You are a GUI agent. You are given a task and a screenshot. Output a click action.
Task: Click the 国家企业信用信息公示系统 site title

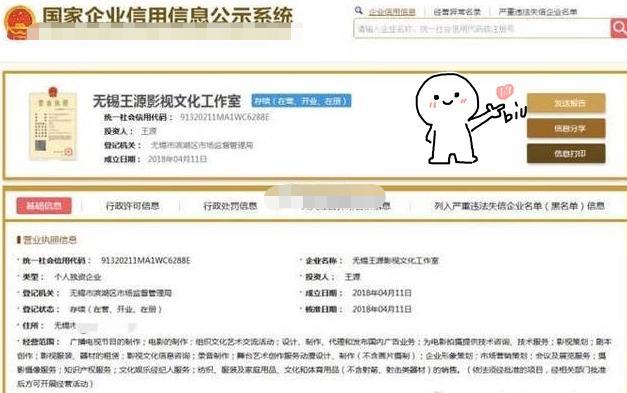[x=168, y=16]
